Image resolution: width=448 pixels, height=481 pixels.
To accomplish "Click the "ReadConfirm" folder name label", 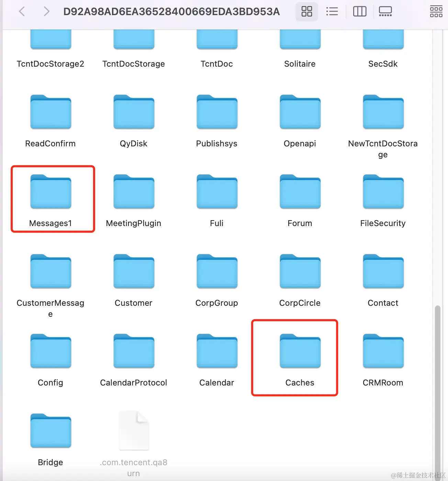I will (x=51, y=144).
